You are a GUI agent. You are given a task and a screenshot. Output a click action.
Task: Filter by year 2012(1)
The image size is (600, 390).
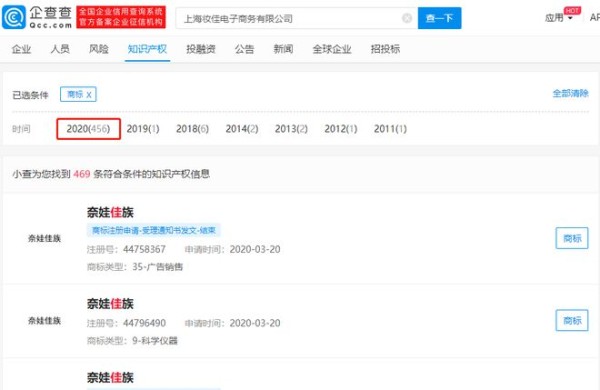341,129
